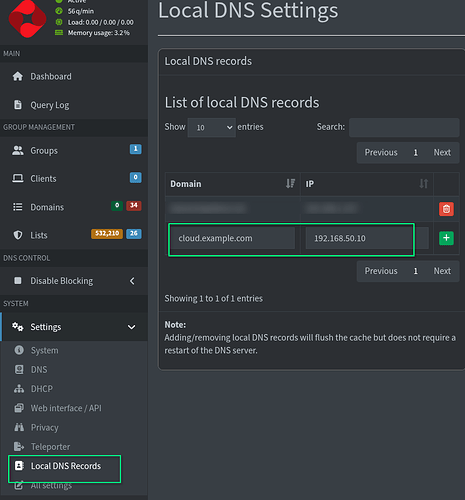
Task: Open Web interface / API settings
Action: click(x=74, y=408)
